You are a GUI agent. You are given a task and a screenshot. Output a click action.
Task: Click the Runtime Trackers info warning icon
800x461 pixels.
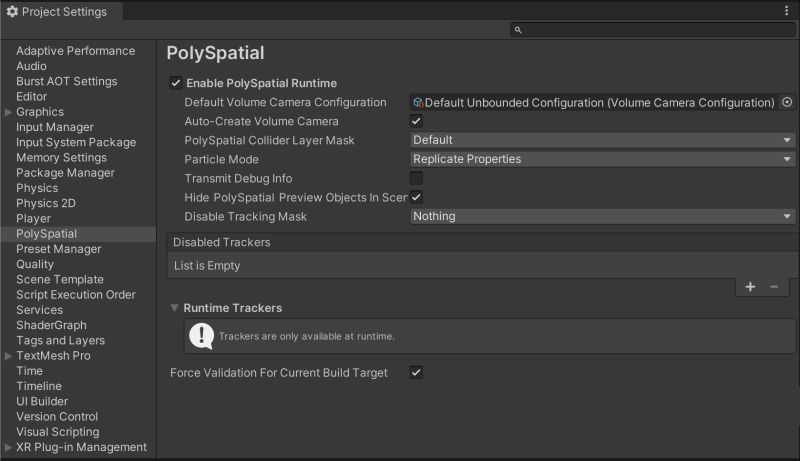(202, 336)
